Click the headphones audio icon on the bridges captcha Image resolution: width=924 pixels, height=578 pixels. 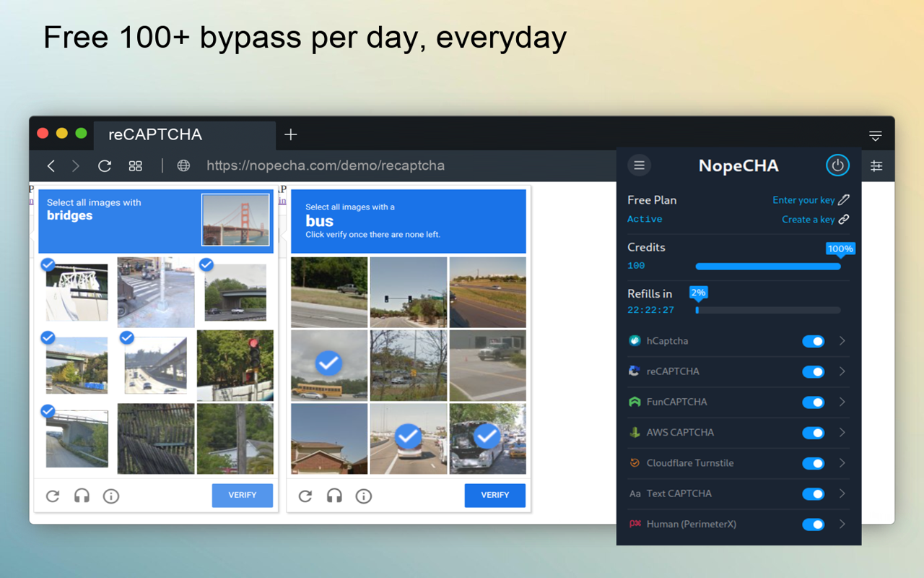tap(82, 496)
